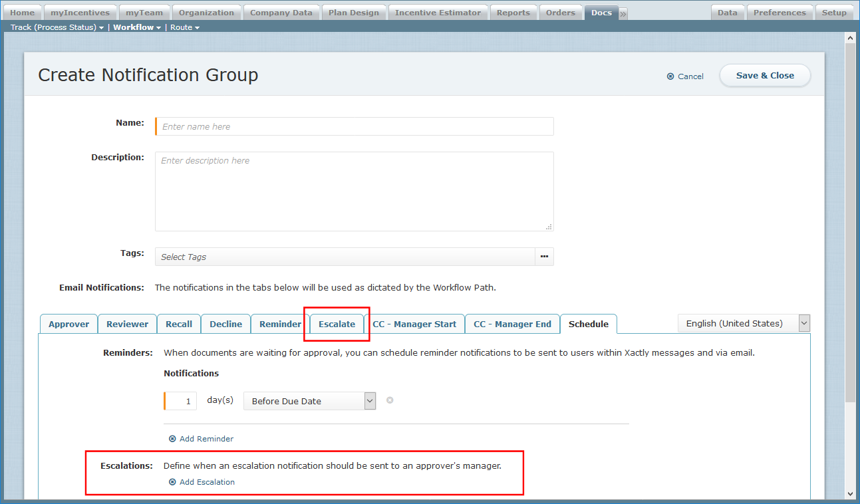This screenshot has width=860, height=504.
Task: Open the Route submenu
Action: tap(185, 27)
